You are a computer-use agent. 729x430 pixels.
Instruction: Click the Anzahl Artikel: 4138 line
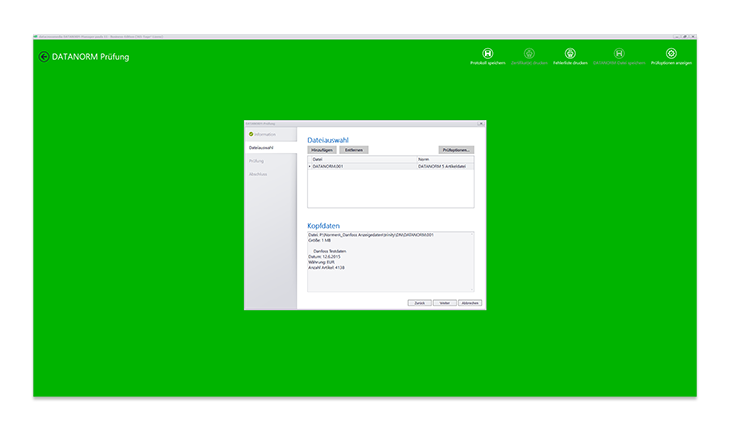[326, 268]
